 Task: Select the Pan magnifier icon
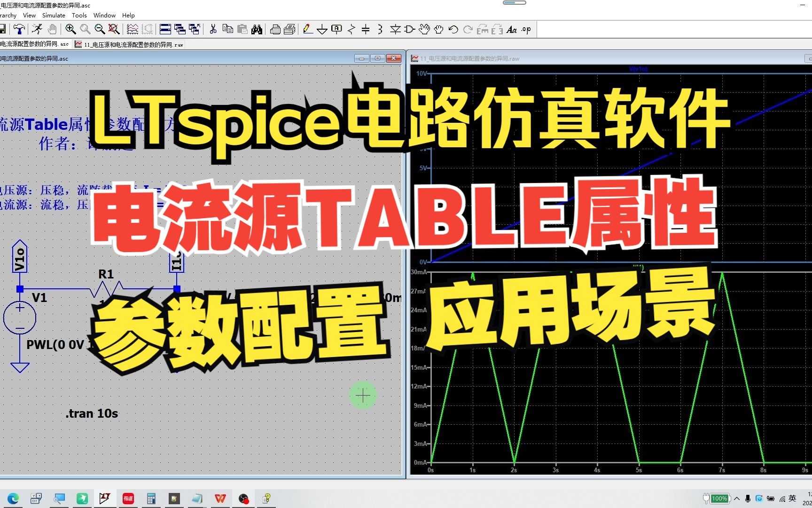(x=85, y=30)
